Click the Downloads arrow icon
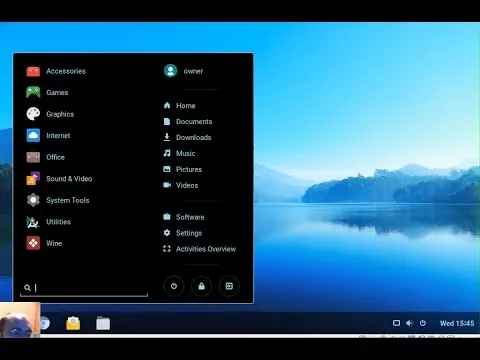The width and height of the screenshot is (480, 360). pyautogui.click(x=167, y=137)
